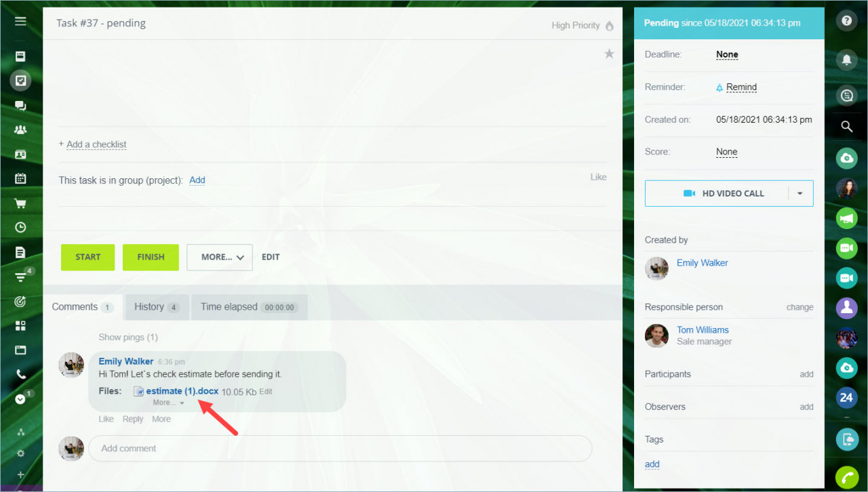868x492 pixels.
Task: Open the funnel icon with badge 4
Action: (x=20, y=276)
